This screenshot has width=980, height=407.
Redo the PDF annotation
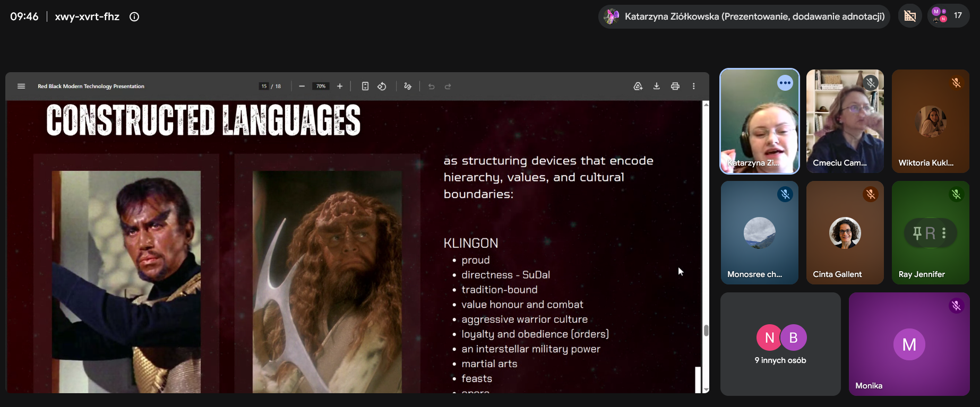coord(448,86)
